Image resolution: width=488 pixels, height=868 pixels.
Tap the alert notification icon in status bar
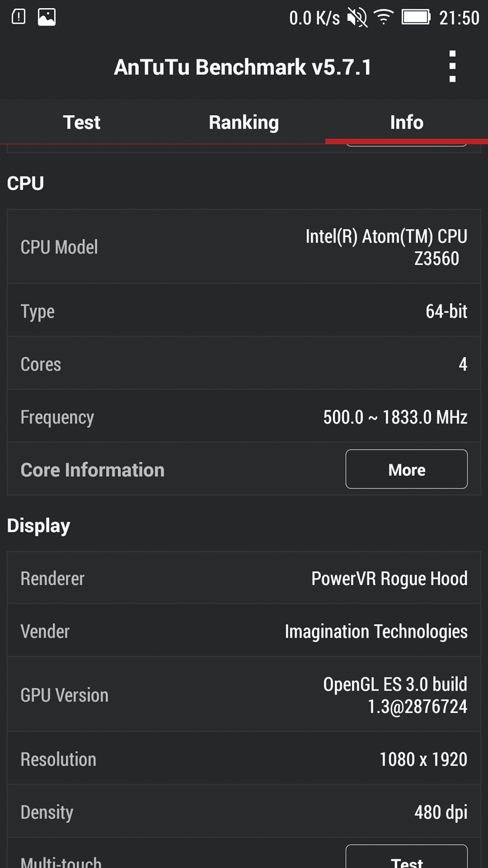(x=19, y=17)
